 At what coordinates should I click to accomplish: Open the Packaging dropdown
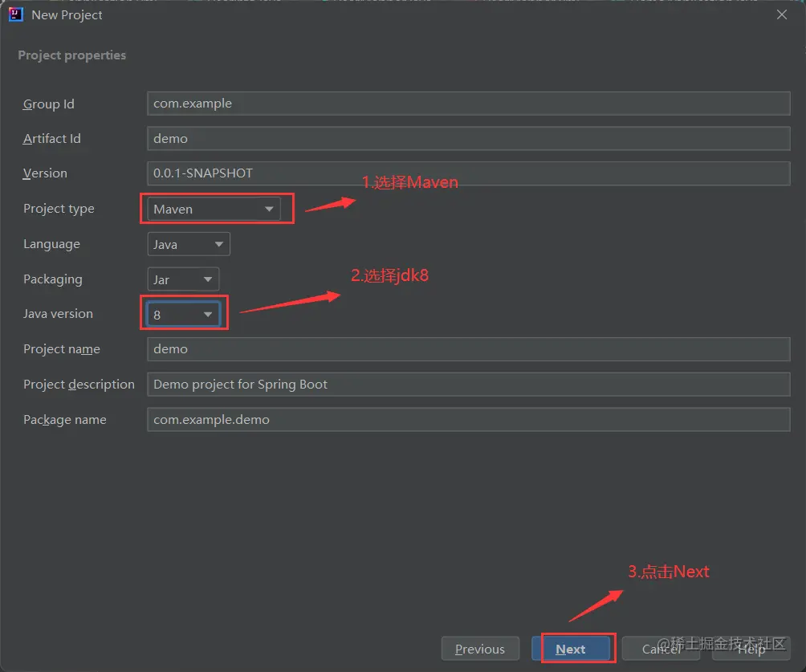(x=183, y=279)
